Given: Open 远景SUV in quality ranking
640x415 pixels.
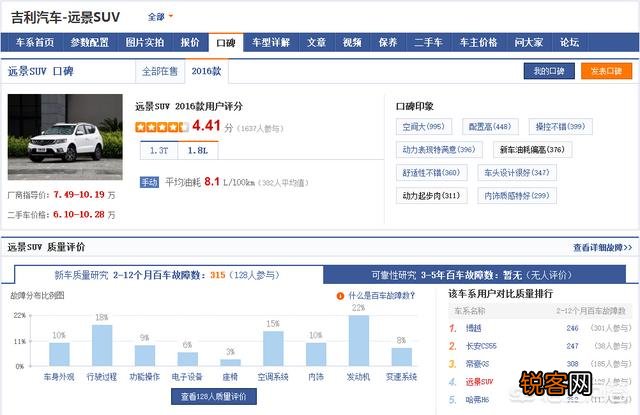Looking at the screenshot, I should pyautogui.click(x=480, y=382).
